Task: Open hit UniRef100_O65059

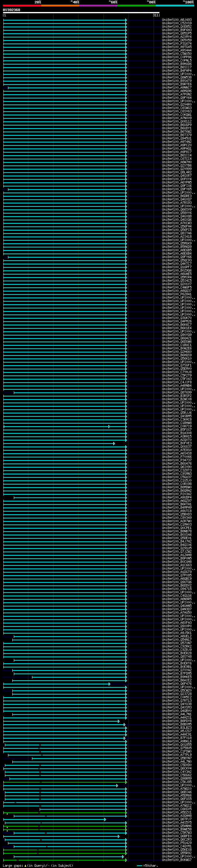Action: click(177, 40)
